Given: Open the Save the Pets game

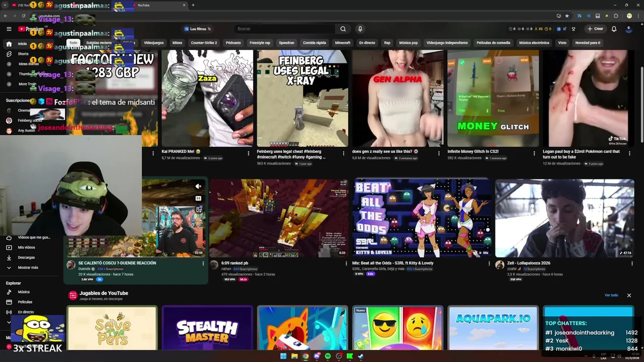Looking at the screenshot, I should (x=112, y=328).
